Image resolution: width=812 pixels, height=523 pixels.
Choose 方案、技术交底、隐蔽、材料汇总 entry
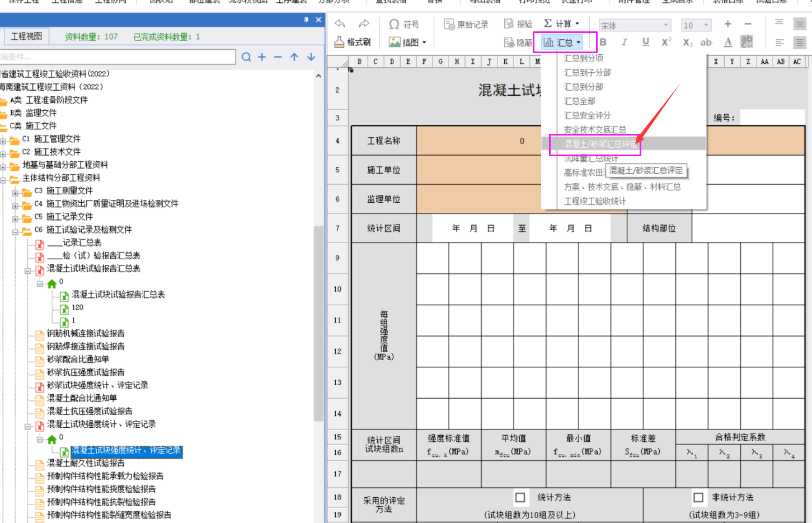click(622, 187)
